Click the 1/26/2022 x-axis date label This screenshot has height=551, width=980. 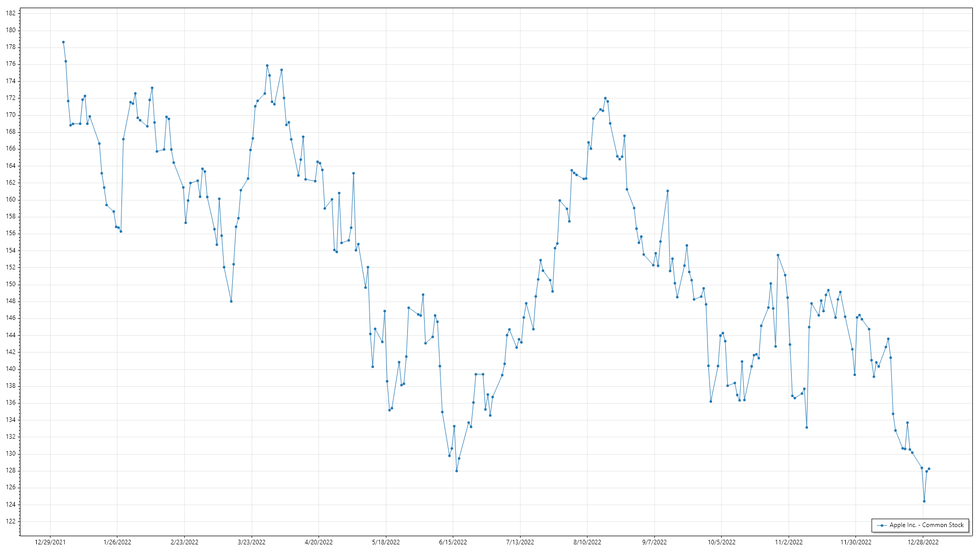pos(117,542)
